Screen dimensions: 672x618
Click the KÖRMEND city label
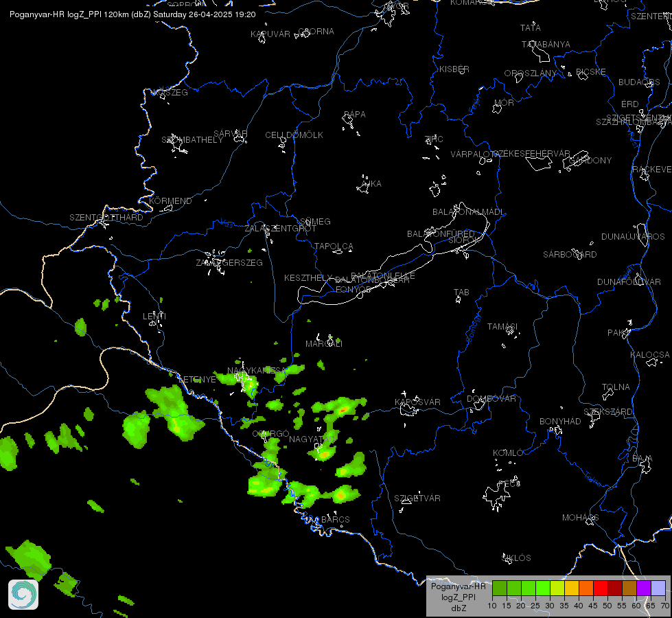pyautogui.click(x=170, y=201)
